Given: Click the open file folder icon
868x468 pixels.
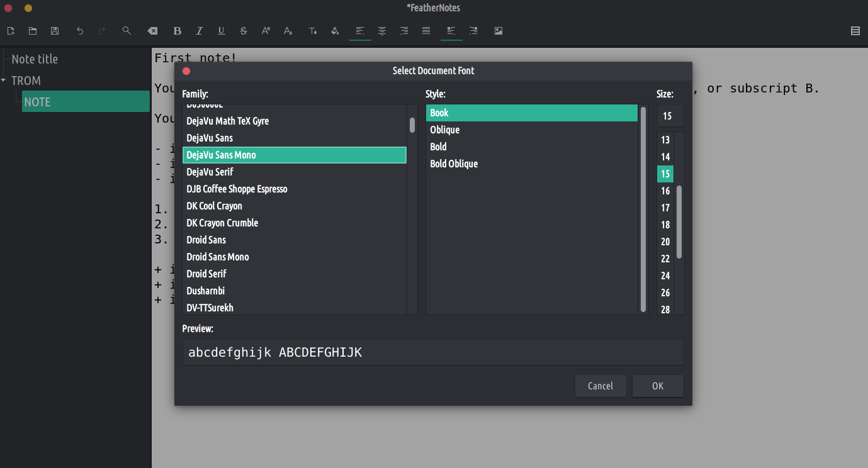Looking at the screenshot, I should pyautogui.click(x=33, y=31).
